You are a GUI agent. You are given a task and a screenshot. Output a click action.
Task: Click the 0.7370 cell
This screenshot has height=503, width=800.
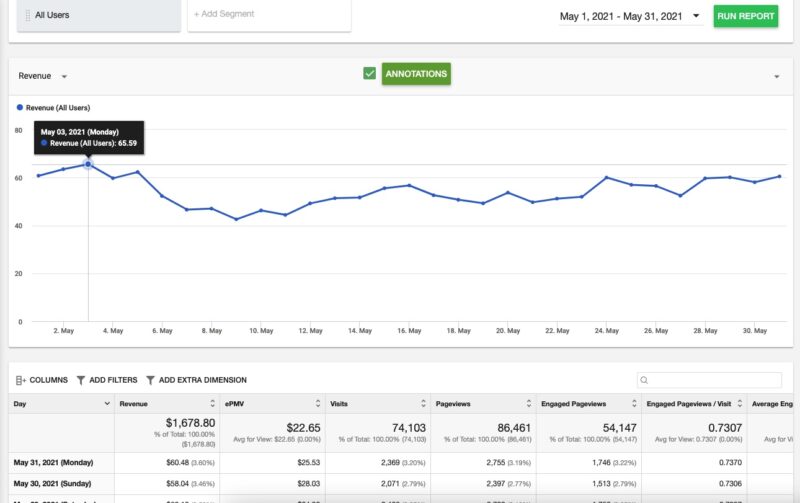click(x=730, y=463)
